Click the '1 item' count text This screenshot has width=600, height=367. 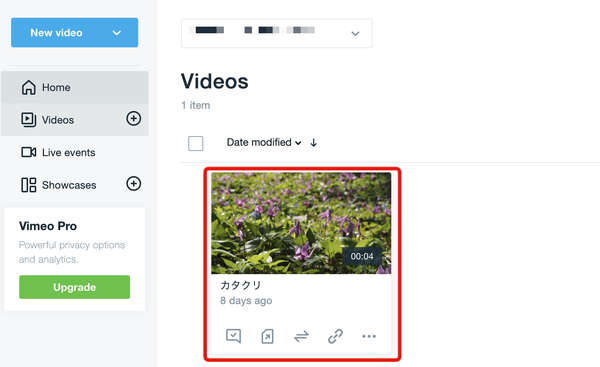(196, 105)
